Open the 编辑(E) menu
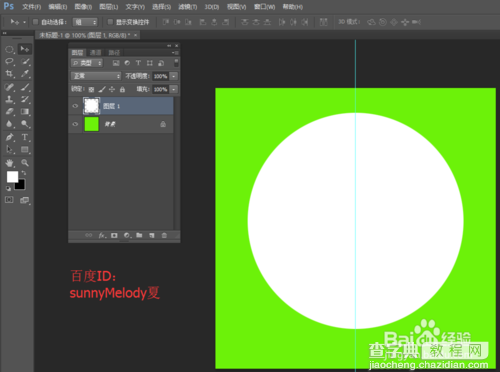 [x=58, y=7]
